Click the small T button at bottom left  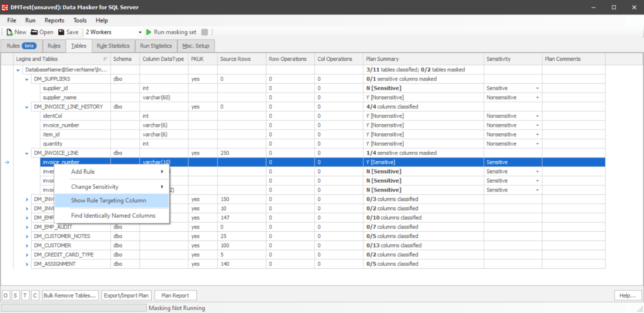(x=25, y=295)
